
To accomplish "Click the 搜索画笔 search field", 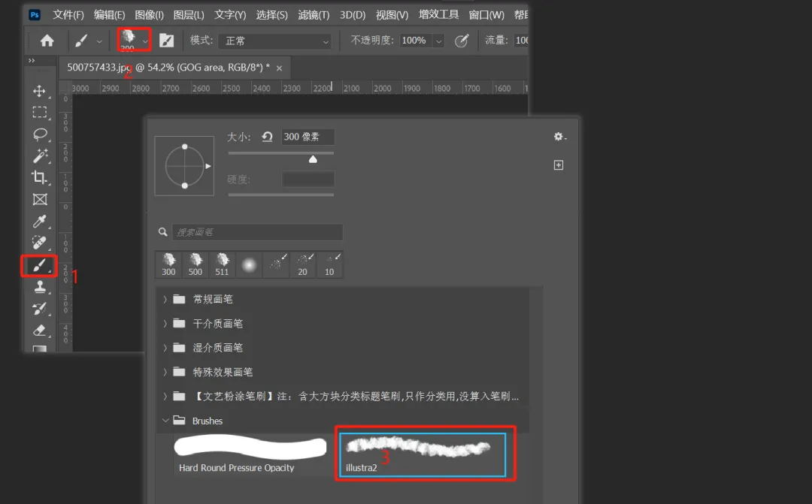I will [x=257, y=232].
